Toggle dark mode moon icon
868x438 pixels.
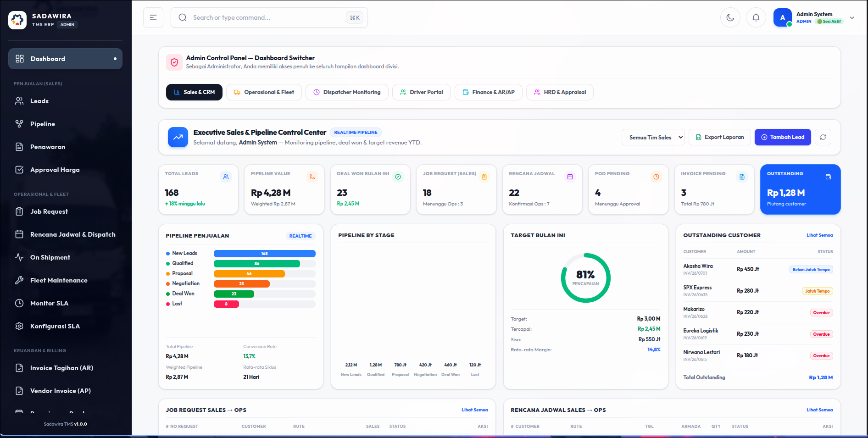point(730,18)
